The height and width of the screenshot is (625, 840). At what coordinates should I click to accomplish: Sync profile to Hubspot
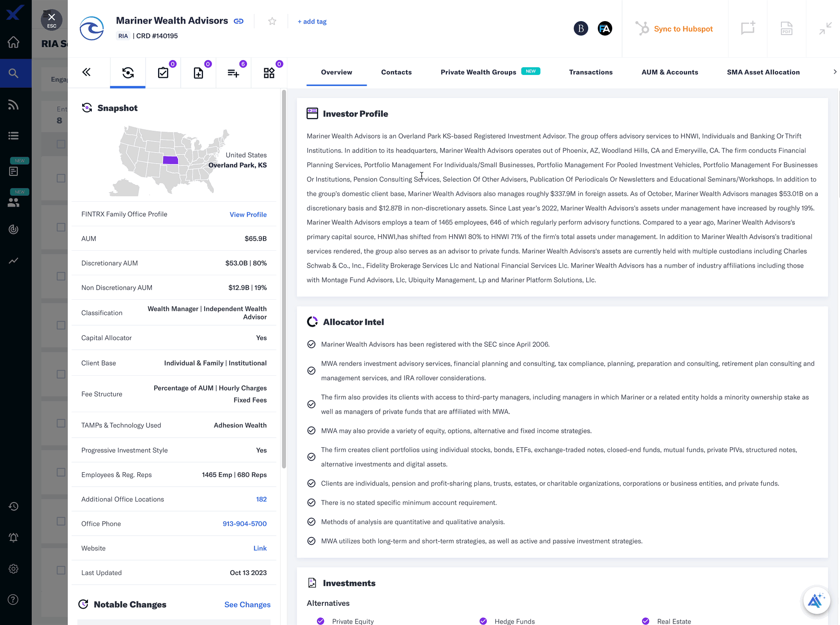coord(675,29)
